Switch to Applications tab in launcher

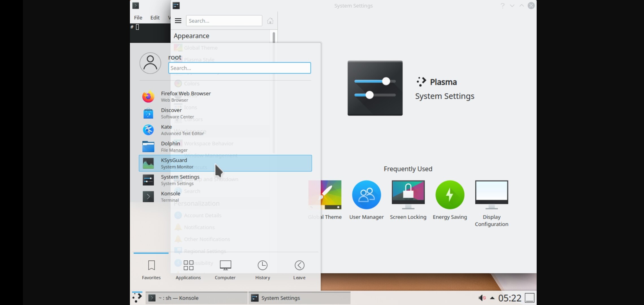[188, 270]
